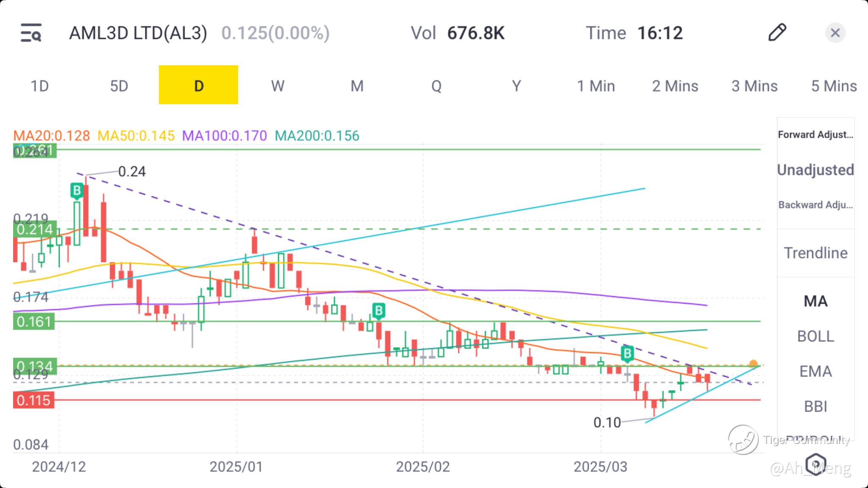The image size is (868, 488).
Task: Switch to the weekly W timeframe
Action: point(278,86)
